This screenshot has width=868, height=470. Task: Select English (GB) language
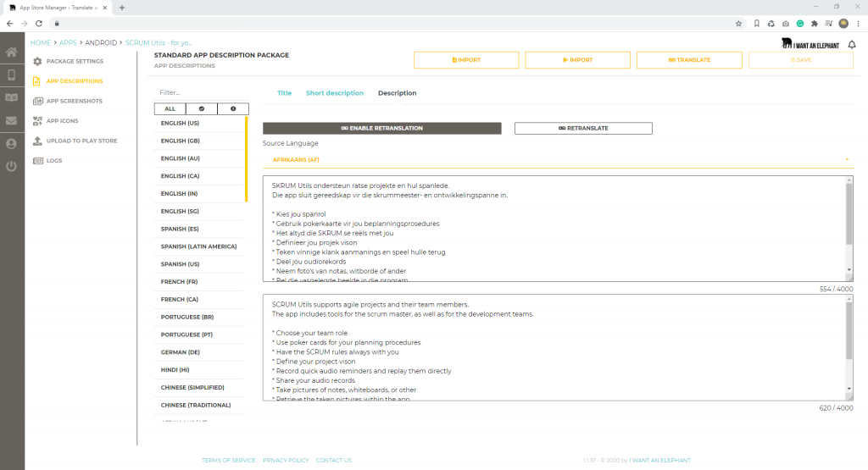198,141
